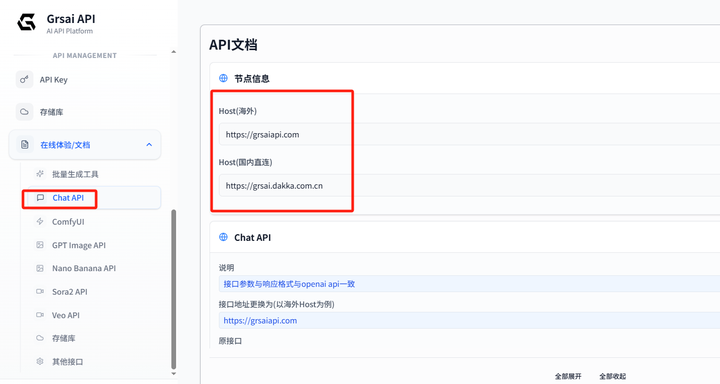This screenshot has height=384, width=720.
Task: Click the sidebar scroll down arrow
Action: pyautogui.click(x=174, y=373)
